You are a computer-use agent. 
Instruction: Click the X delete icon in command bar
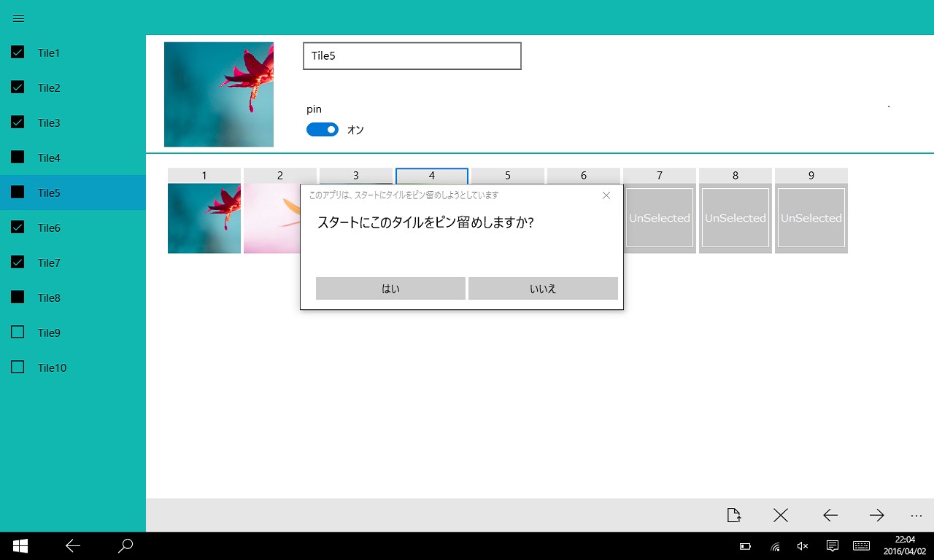pos(781,516)
